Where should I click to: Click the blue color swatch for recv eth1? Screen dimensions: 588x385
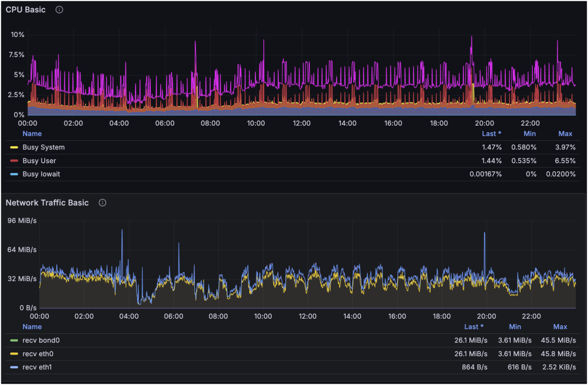click(14, 367)
